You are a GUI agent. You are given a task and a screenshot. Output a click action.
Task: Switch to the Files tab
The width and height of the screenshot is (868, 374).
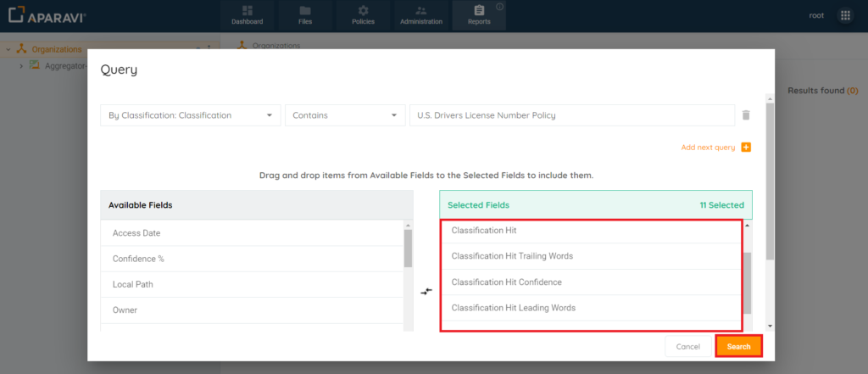tap(305, 15)
